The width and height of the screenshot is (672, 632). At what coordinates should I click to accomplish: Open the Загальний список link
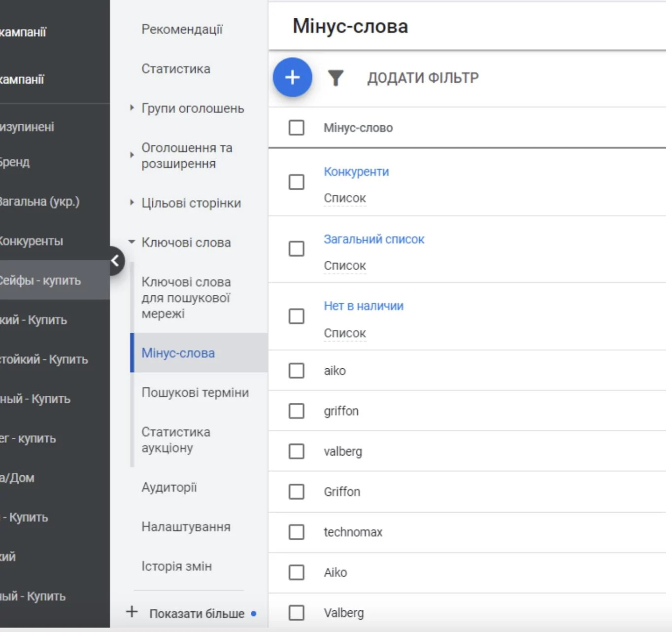374,239
